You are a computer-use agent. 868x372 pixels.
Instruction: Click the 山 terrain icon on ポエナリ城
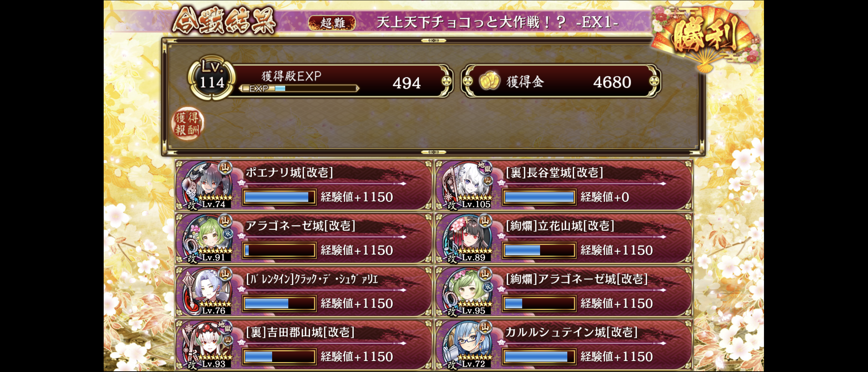tap(225, 168)
